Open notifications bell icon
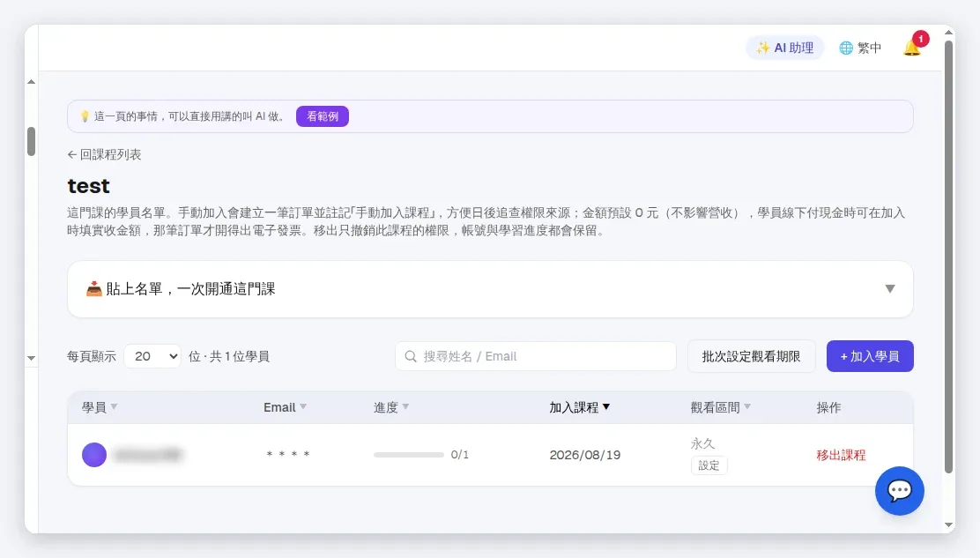980x558 pixels. (x=912, y=48)
